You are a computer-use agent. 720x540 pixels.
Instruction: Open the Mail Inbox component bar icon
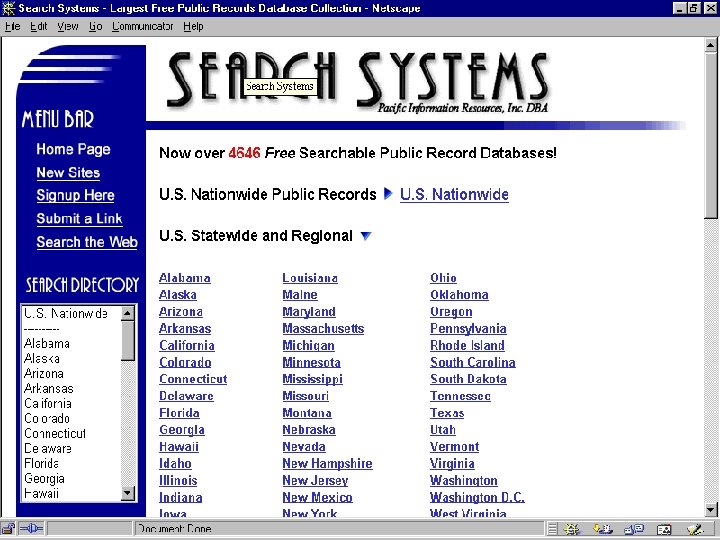[x=603, y=529]
